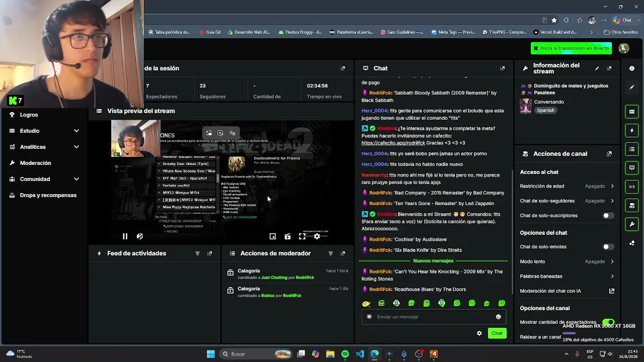
Task: Toggle stream preview panel from right sidebar
Action: (632, 112)
